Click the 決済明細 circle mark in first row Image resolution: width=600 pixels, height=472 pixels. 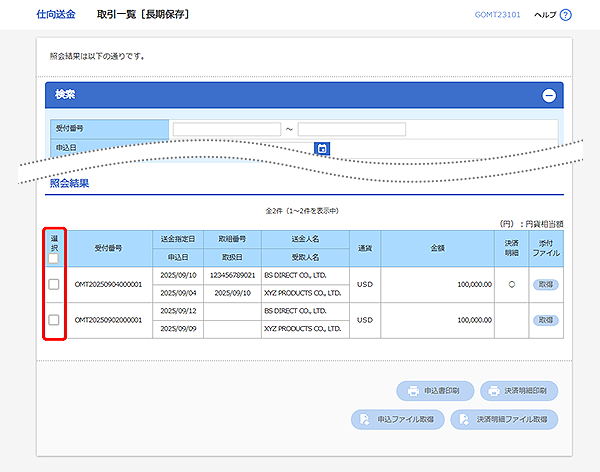click(x=512, y=284)
